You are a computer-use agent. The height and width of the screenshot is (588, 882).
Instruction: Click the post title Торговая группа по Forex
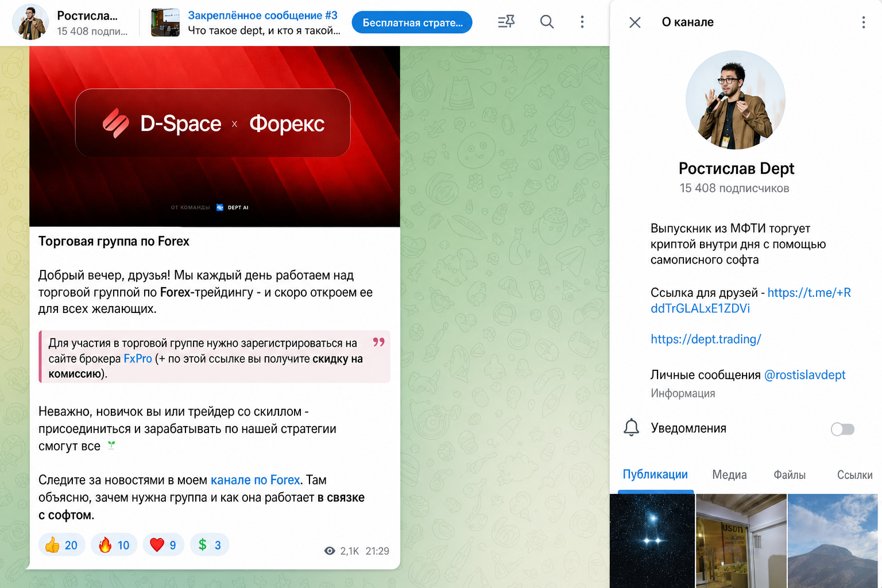click(114, 241)
